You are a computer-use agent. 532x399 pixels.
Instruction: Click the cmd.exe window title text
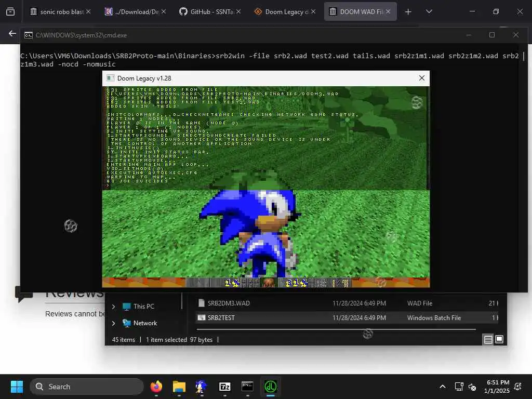coord(81,35)
